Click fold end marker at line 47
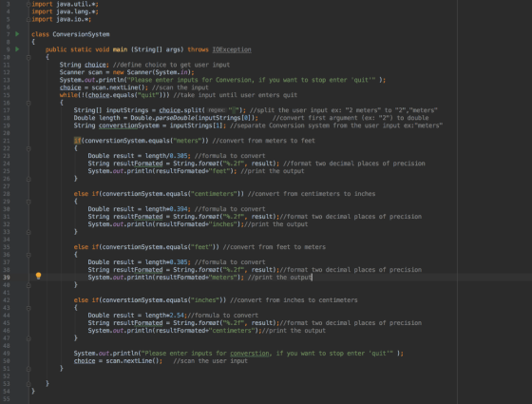 click(28, 338)
